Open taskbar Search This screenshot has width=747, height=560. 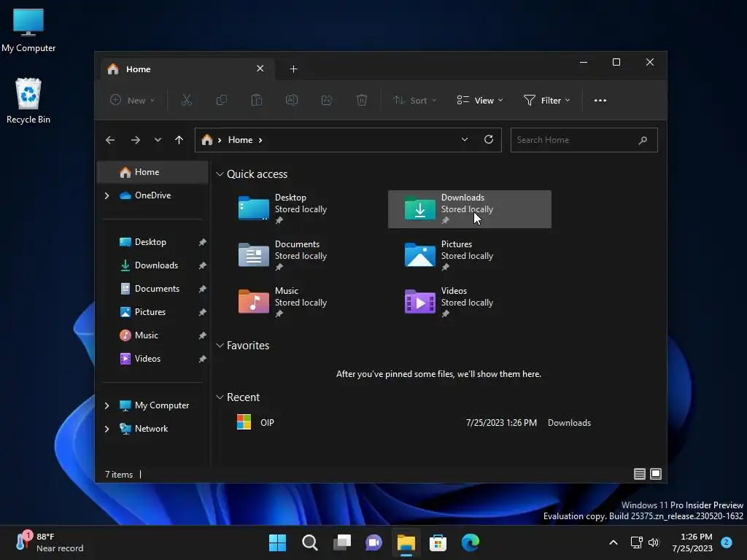[309, 542]
